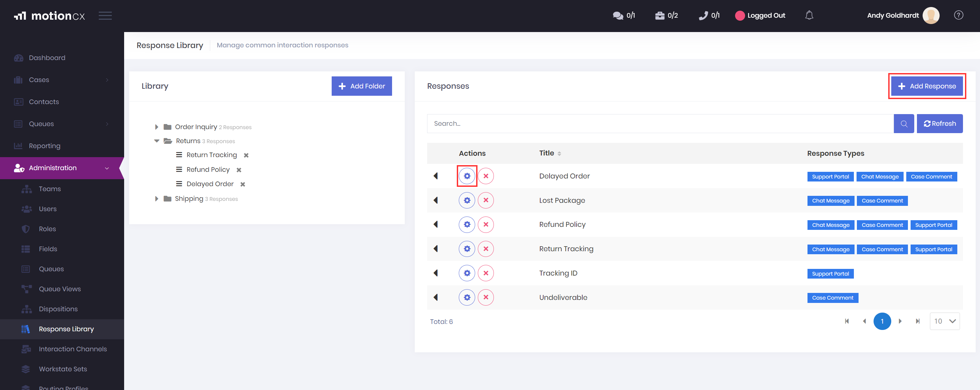
Task: Click the arrow handle on Tracking ID row
Action: click(435, 274)
